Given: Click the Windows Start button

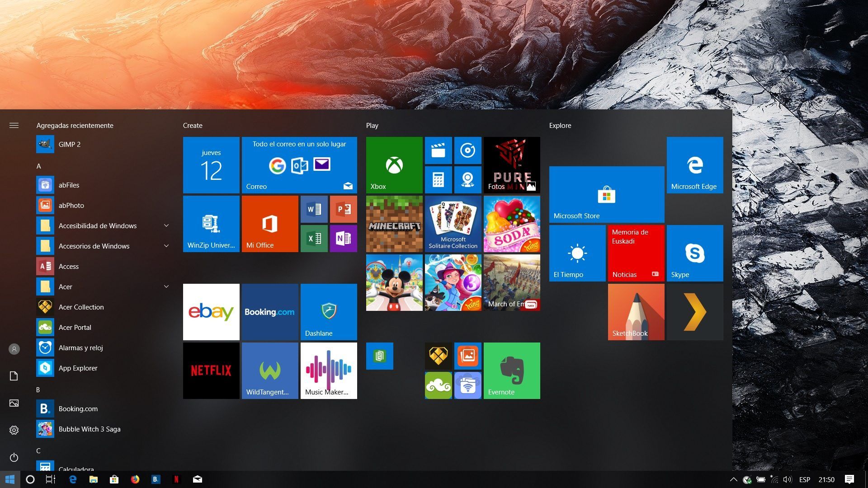Looking at the screenshot, I should pyautogui.click(x=10, y=479).
